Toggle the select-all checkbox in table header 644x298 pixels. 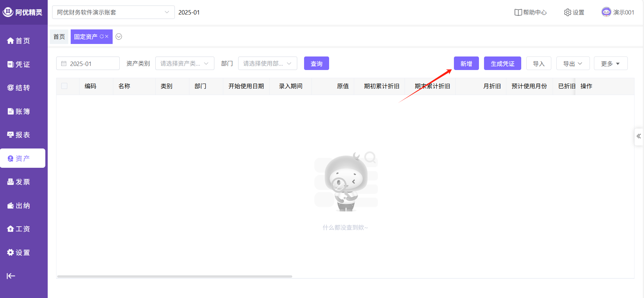[x=64, y=86]
